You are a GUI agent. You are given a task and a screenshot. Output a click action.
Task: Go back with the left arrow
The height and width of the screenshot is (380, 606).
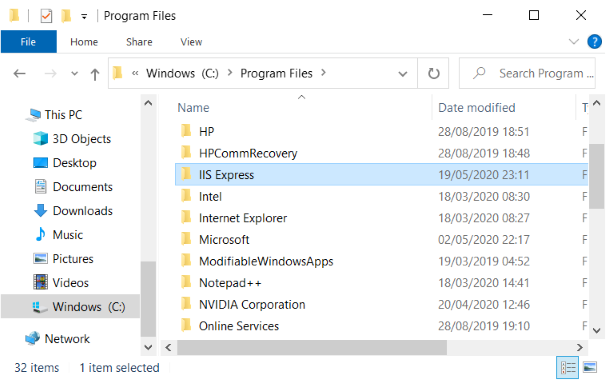pos(19,73)
